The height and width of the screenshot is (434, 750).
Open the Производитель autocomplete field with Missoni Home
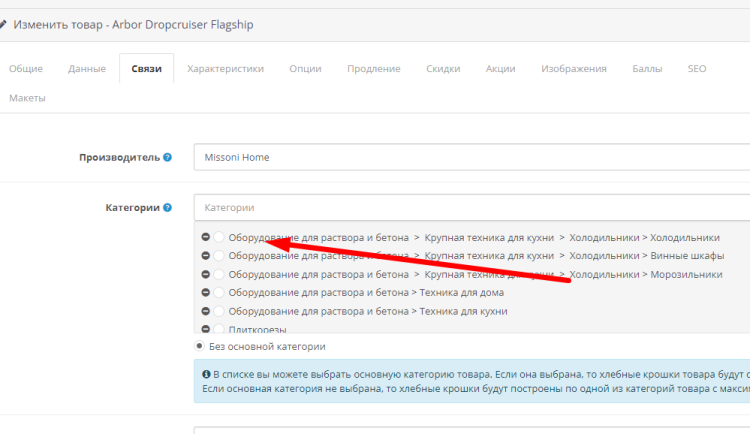470,157
